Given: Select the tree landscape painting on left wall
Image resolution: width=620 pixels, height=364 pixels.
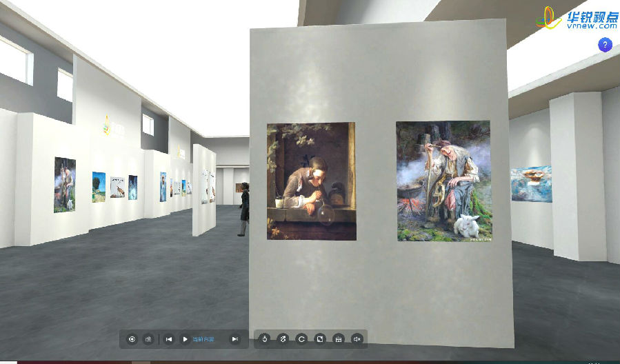Looking at the screenshot, I should [x=99, y=187].
